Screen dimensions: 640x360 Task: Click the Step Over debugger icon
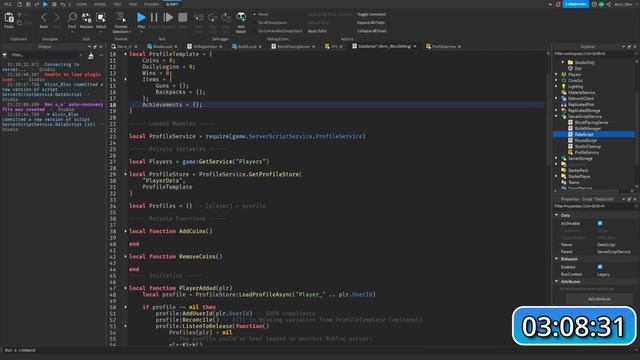pyautogui.click(x=212, y=18)
